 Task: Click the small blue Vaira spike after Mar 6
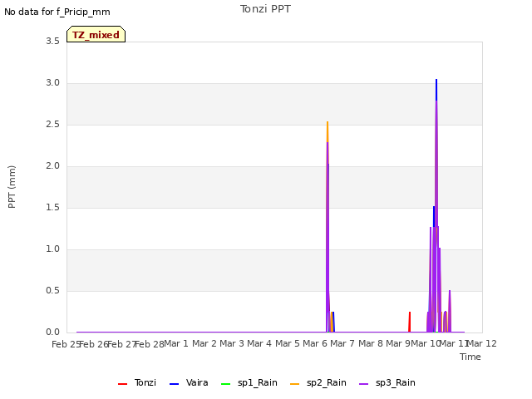333,322
